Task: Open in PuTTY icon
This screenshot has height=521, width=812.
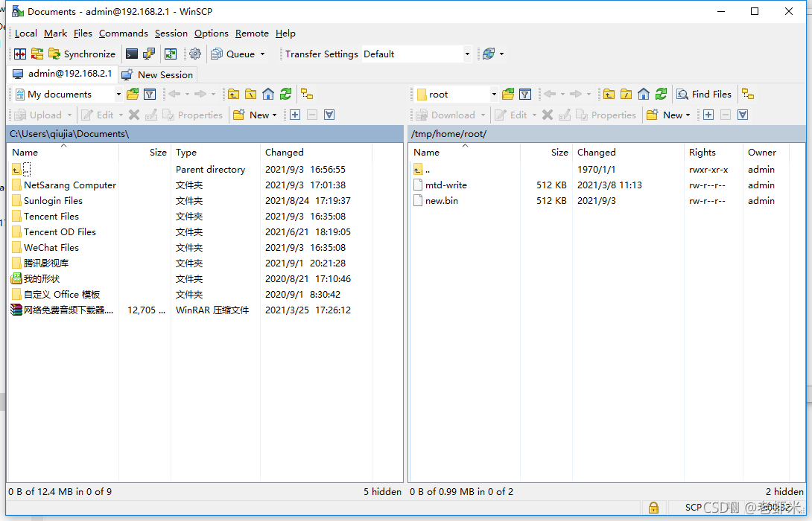Action: pos(149,54)
